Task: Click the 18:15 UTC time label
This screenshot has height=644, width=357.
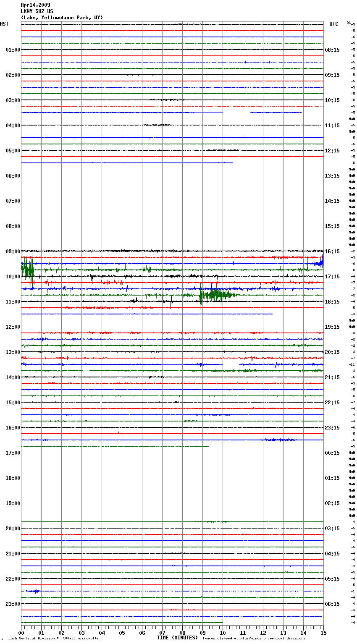Action: coord(332,302)
